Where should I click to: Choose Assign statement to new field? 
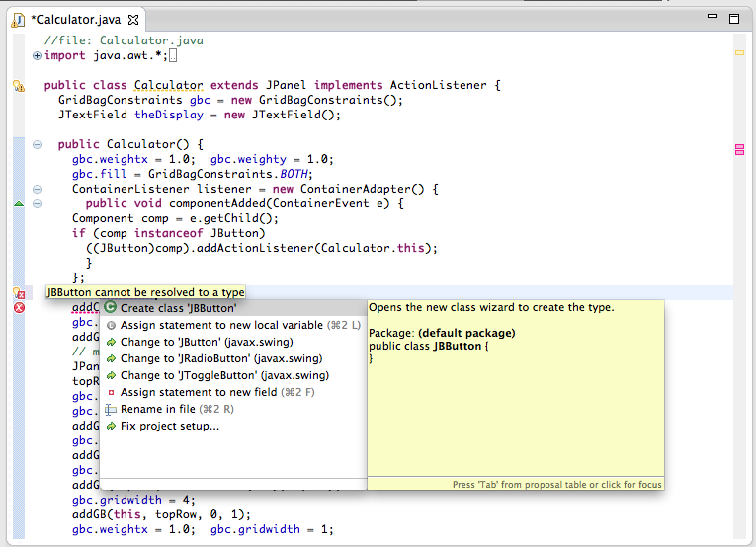pyautogui.click(x=233, y=392)
